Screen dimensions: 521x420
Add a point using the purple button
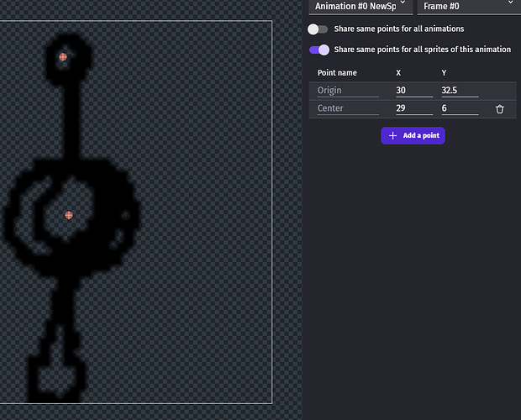413,136
